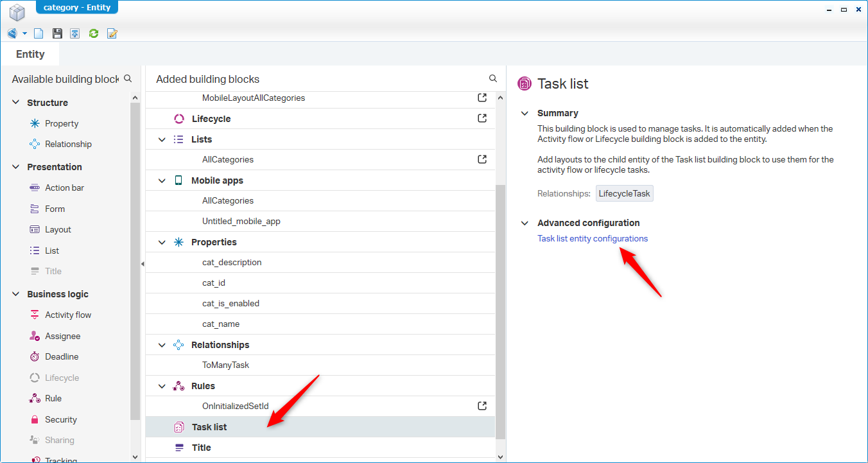Collapse the Properties section

(162, 242)
